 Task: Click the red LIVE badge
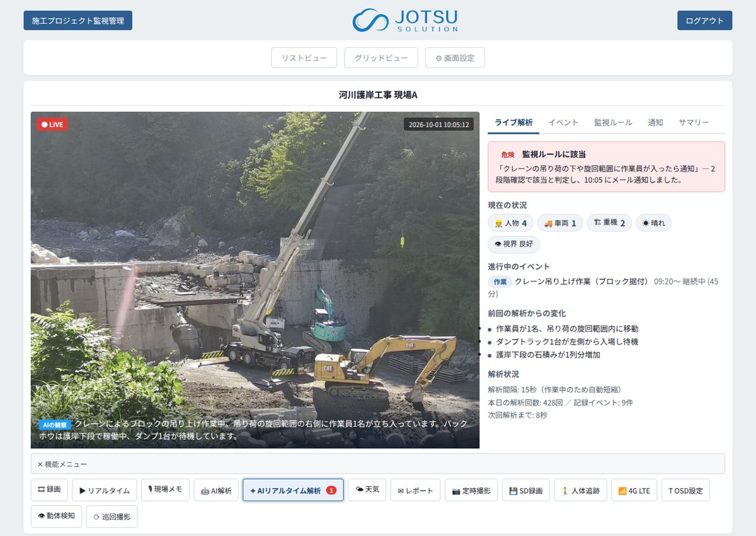click(x=52, y=124)
